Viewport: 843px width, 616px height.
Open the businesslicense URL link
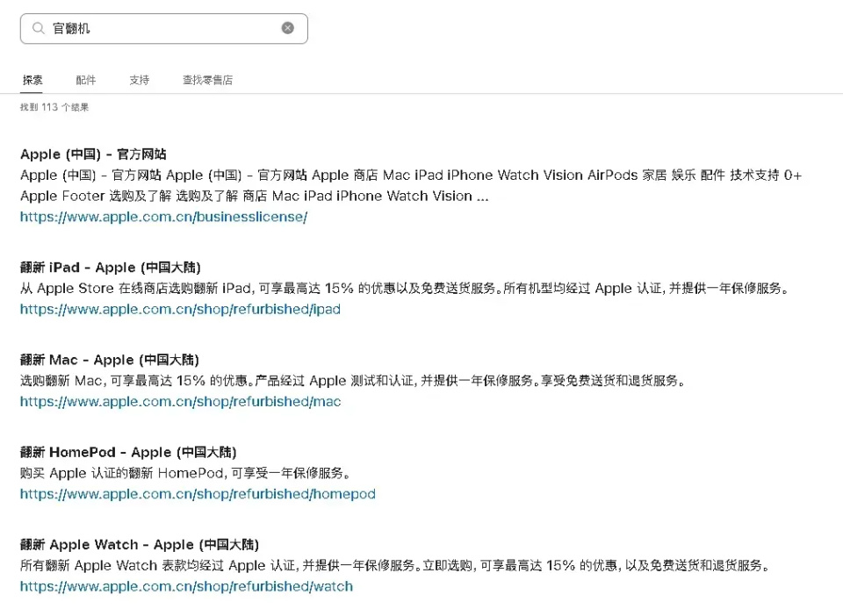pos(163,217)
